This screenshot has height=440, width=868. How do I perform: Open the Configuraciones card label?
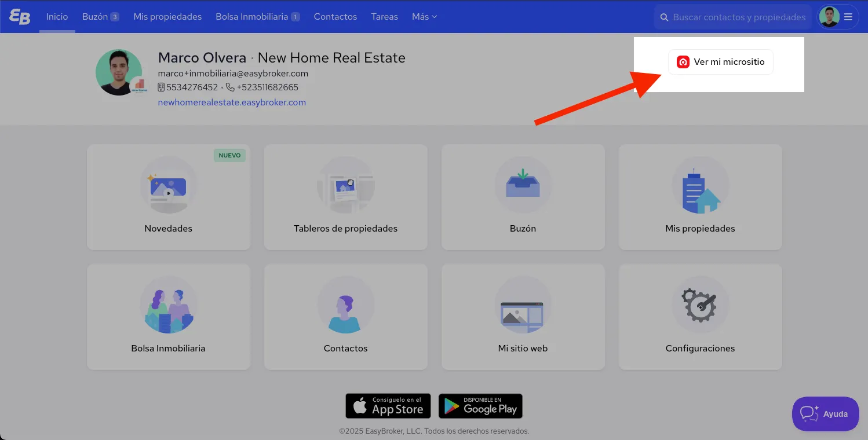701,349
